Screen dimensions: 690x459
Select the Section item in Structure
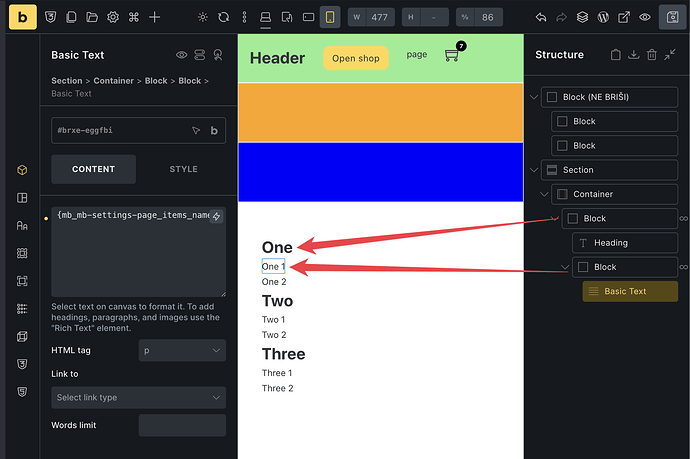click(609, 170)
